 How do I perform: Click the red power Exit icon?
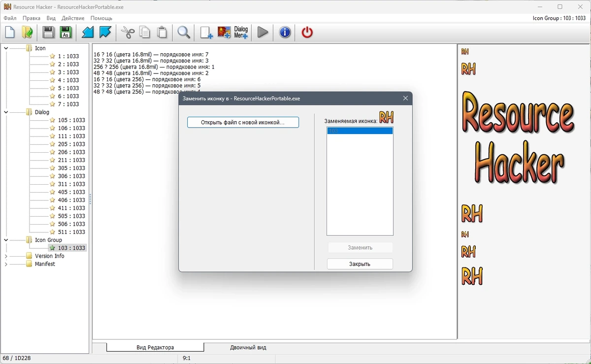tap(307, 33)
